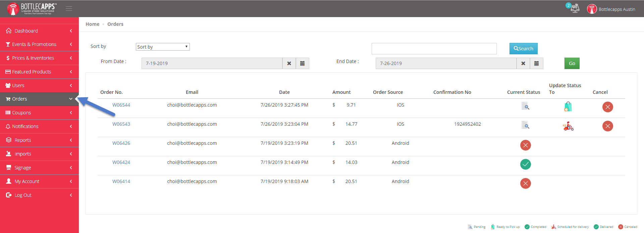Click completed status icon for order W06424
This screenshot has height=233, width=644.
coord(525,164)
